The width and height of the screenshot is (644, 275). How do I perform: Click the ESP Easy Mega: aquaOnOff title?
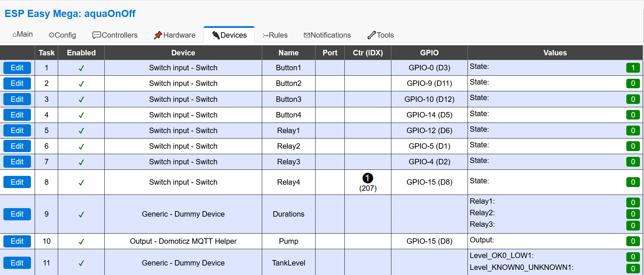point(70,14)
